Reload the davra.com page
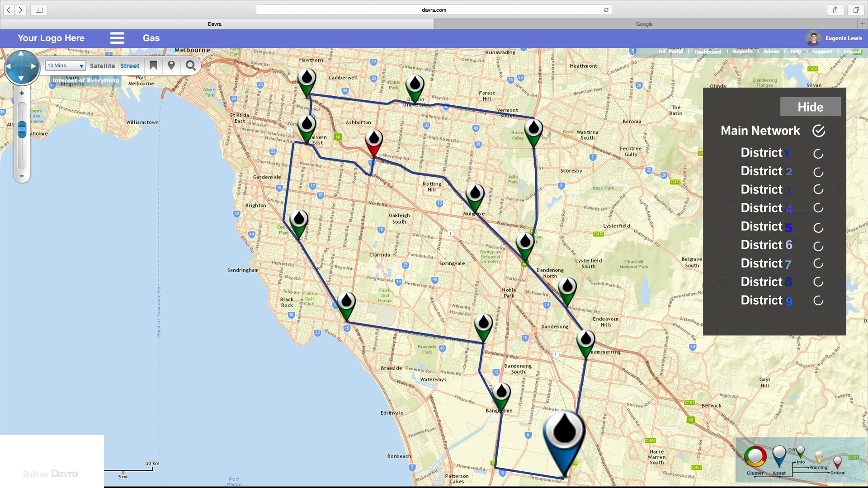Image resolution: width=868 pixels, height=488 pixels. [606, 10]
